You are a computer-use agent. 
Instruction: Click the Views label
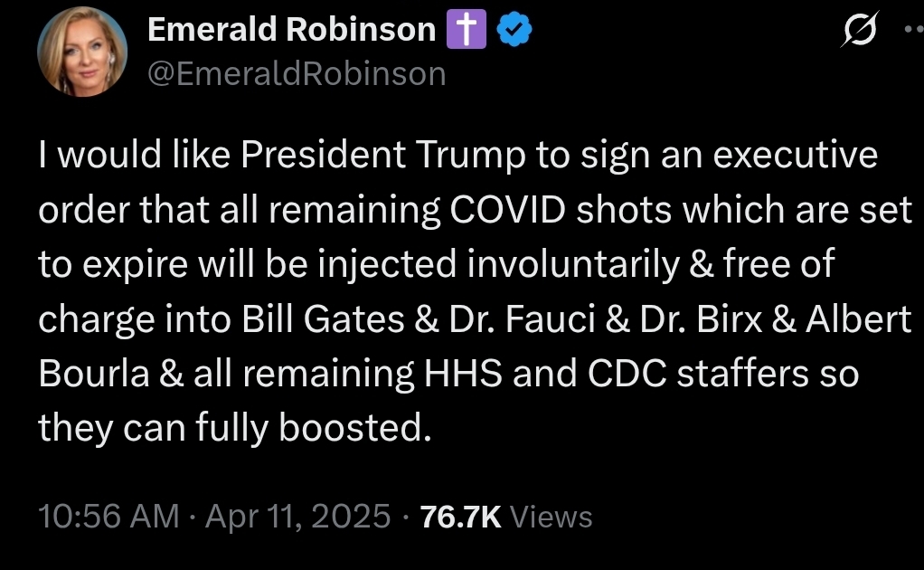tap(552, 517)
